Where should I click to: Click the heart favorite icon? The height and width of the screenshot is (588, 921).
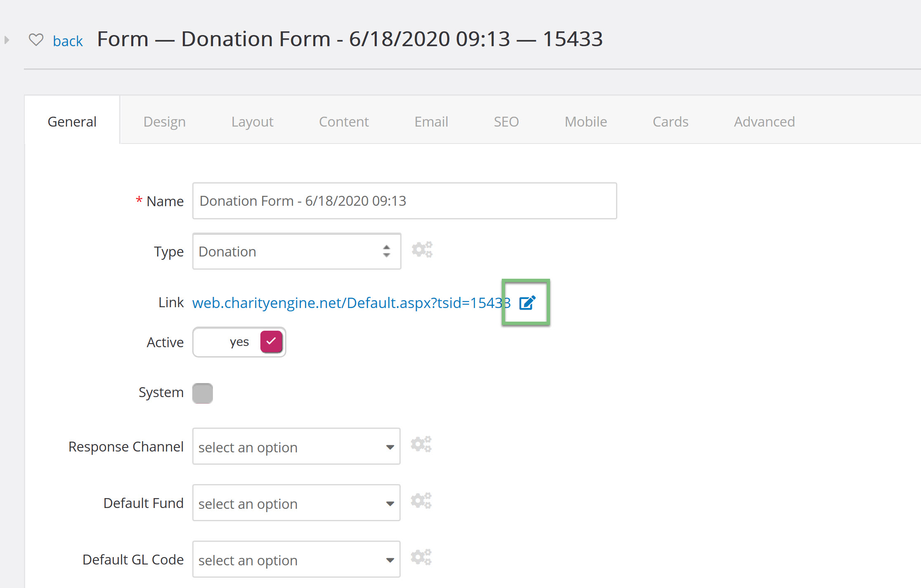coord(36,40)
